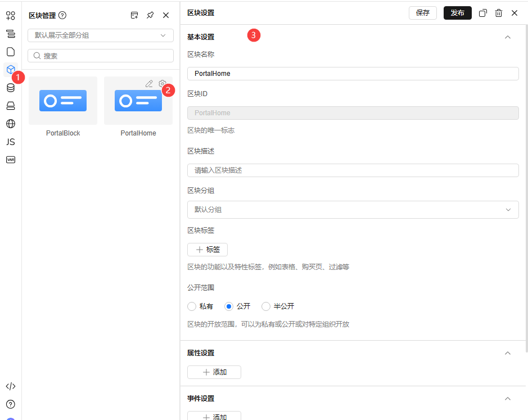This screenshot has width=528, height=420.
Task: Pin the 区块管理 panel
Action: click(x=150, y=16)
